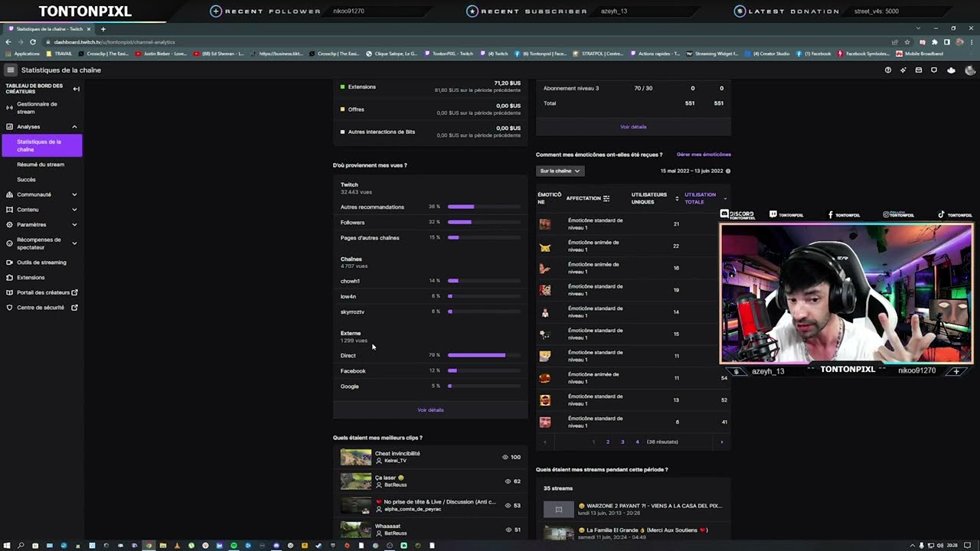This screenshot has height=551, width=980.
Task: Go to next emotes page arrow
Action: click(x=721, y=442)
